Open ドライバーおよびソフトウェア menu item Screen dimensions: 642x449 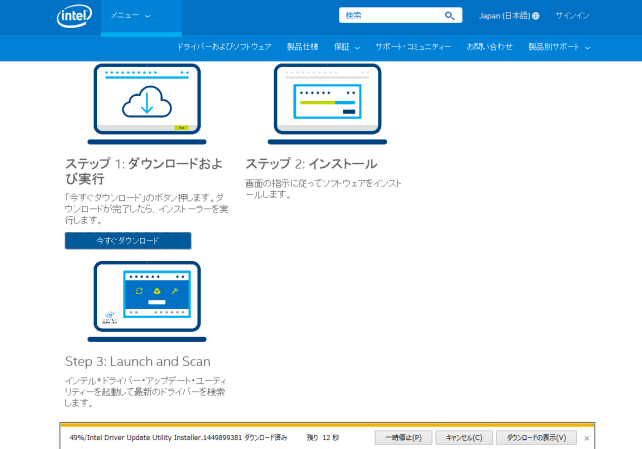(224, 47)
